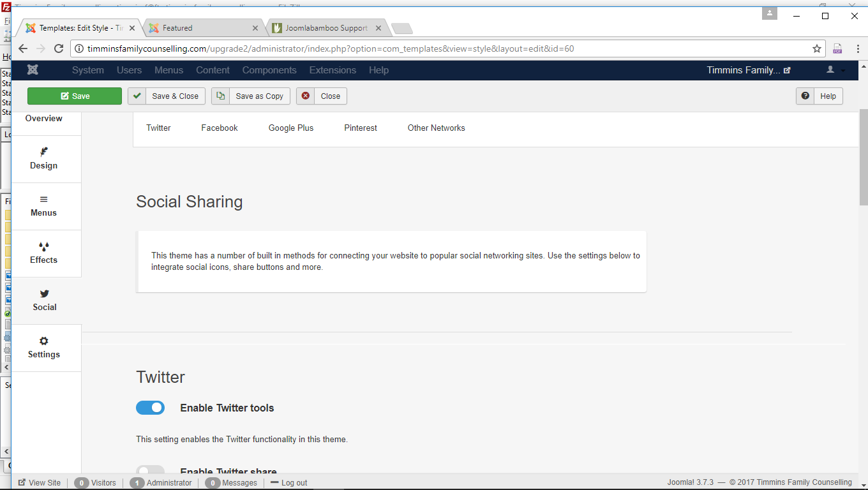The width and height of the screenshot is (868, 490).
Task: Open the Users menu
Action: tap(130, 70)
